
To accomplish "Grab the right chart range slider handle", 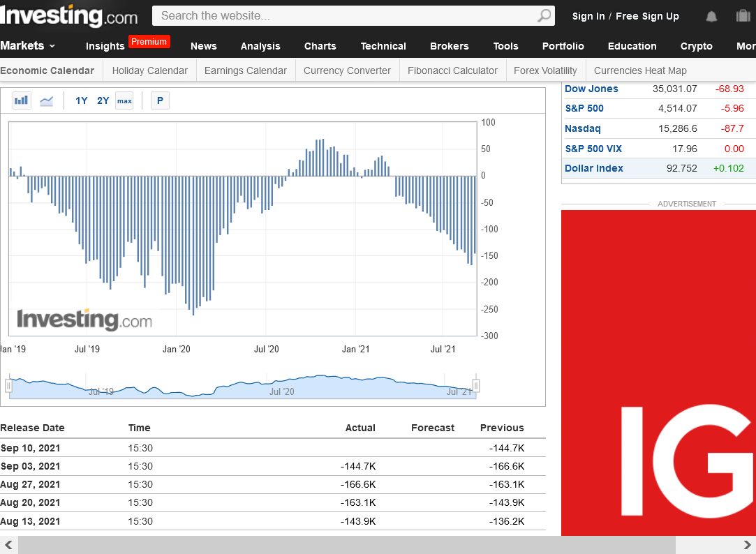I will (476, 385).
